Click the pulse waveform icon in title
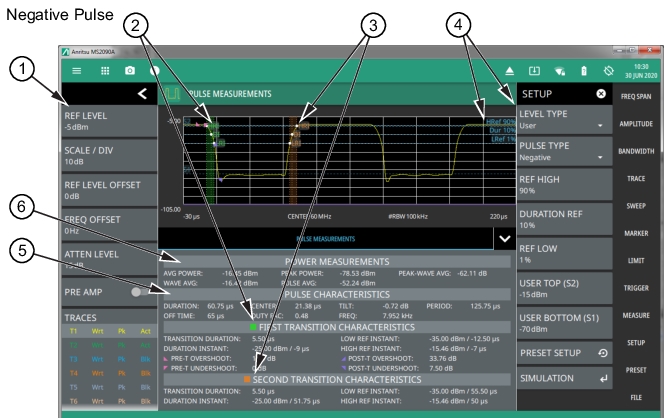This screenshot has height=418, width=665. coord(172,94)
